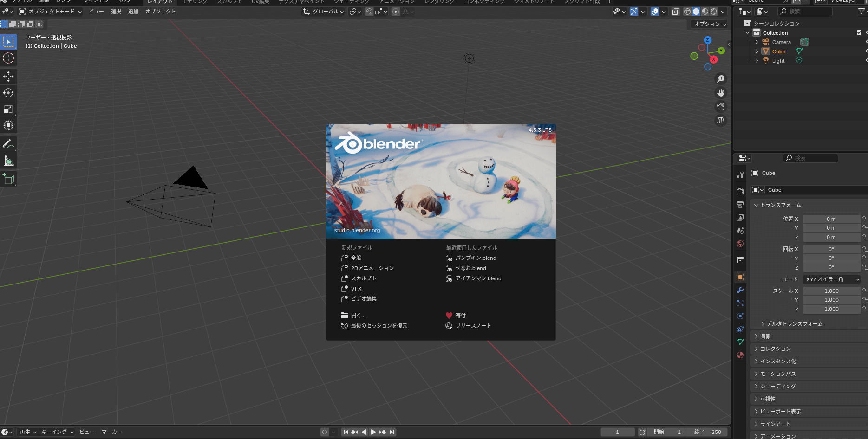
Task: Open the Modifier Properties wrench tab
Action: pos(740,290)
